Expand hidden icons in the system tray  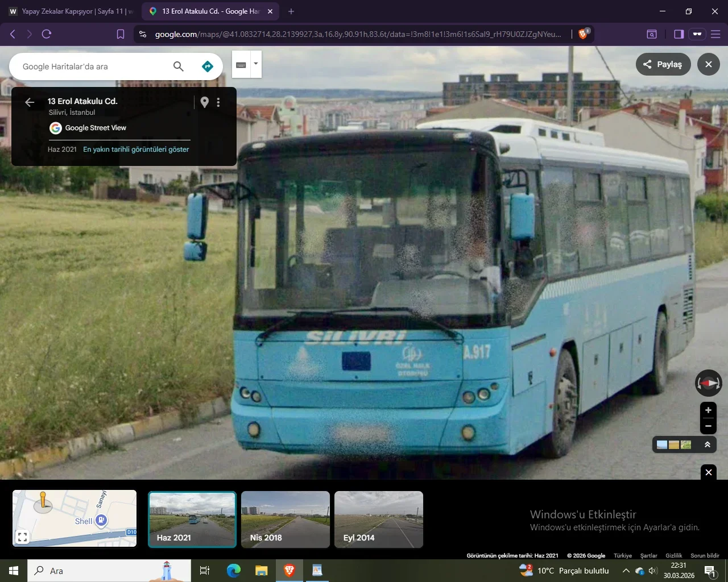(626, 571)
